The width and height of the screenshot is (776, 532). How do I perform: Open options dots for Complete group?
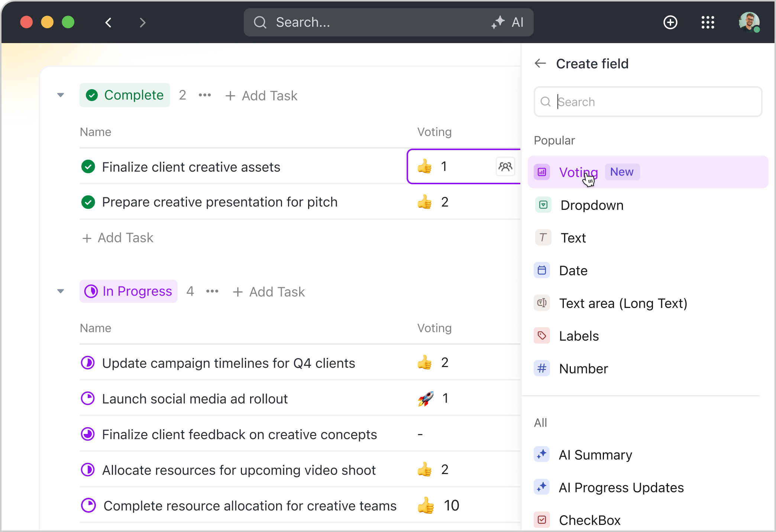tap(205, 95)
